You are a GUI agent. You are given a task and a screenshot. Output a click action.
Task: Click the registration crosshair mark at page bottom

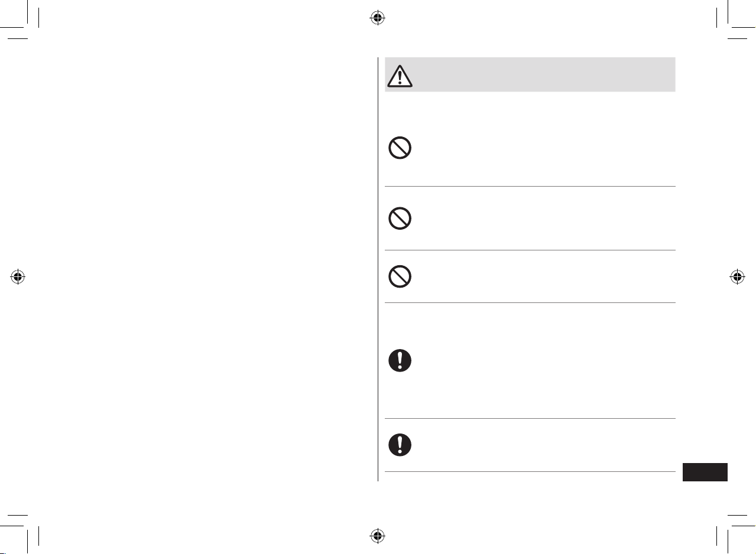pos(378,536)
